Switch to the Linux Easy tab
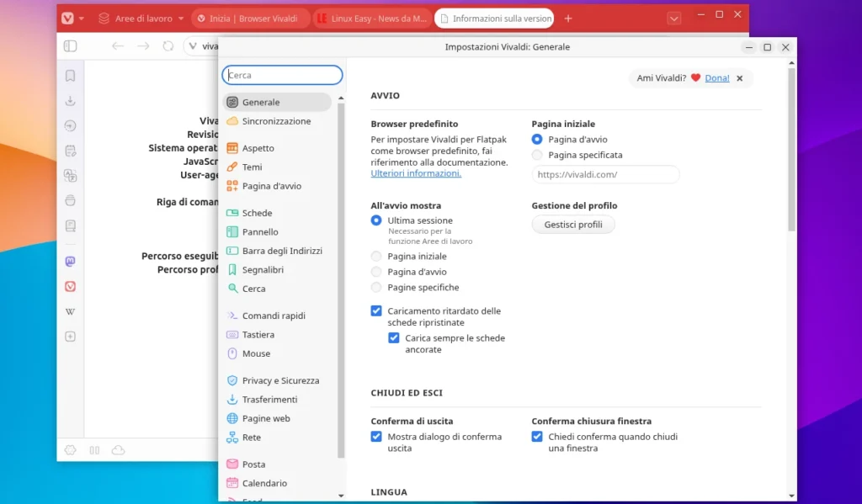The width and height of the screenshot is (862, 504). point(372,18)
